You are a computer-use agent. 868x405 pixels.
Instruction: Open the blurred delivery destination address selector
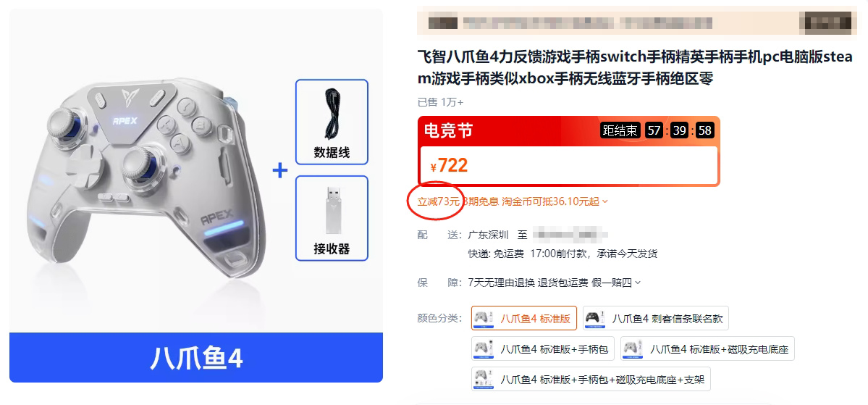click(570, 235)
